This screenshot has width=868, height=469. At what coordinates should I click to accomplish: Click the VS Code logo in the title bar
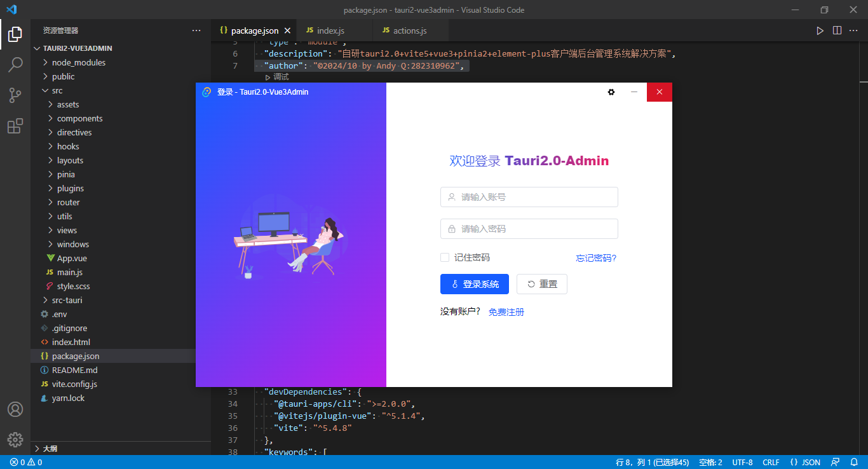click(x=11, y=10)
